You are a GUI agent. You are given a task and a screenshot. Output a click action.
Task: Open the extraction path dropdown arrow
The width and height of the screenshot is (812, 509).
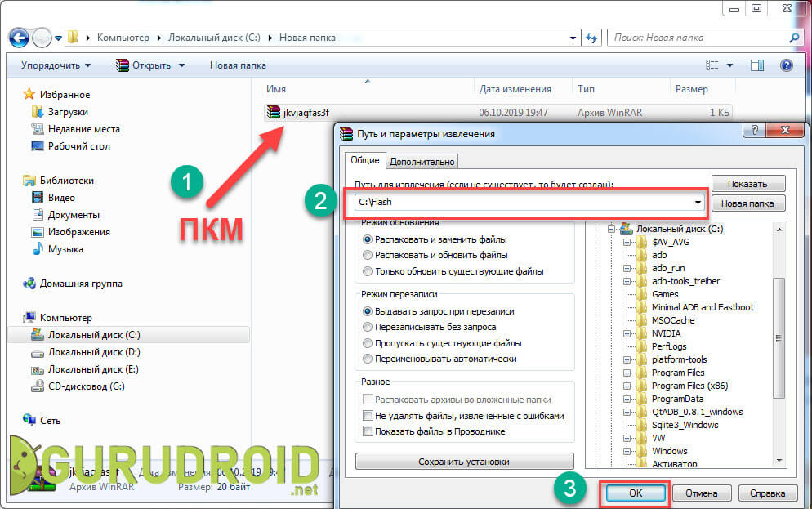[x=698, y=203]
